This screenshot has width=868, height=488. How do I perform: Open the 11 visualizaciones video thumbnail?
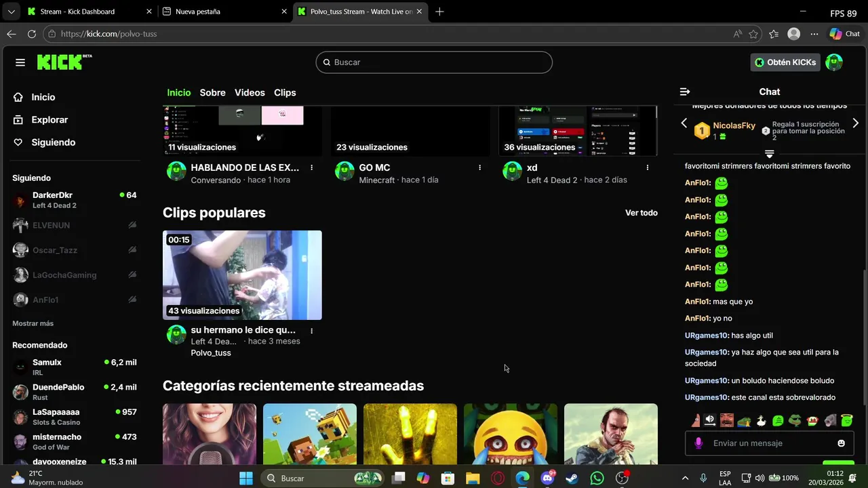[242, 131]
